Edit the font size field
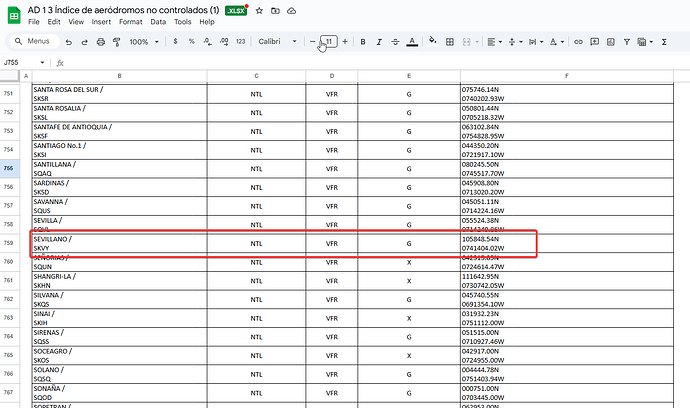 pos(329,41)
